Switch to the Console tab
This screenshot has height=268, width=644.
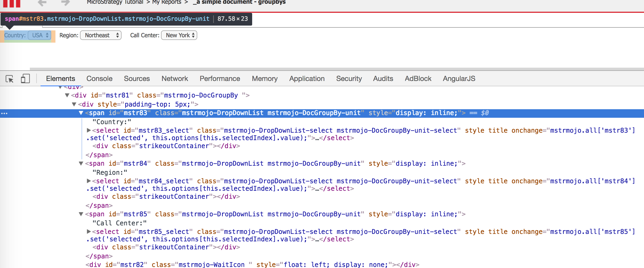pos(99,79)
